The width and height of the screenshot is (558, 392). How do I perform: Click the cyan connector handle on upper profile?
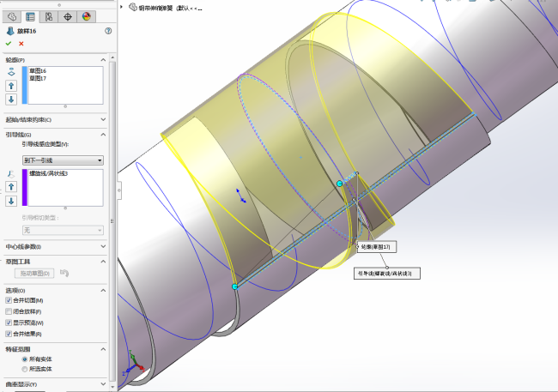(339, 184)
